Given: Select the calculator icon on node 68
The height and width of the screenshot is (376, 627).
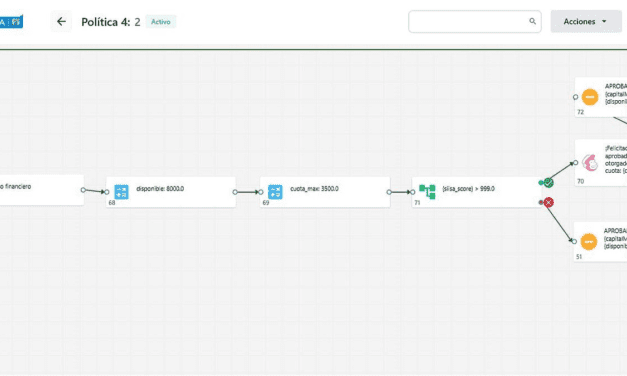Looking at the screenshot, I should (121, 192).
